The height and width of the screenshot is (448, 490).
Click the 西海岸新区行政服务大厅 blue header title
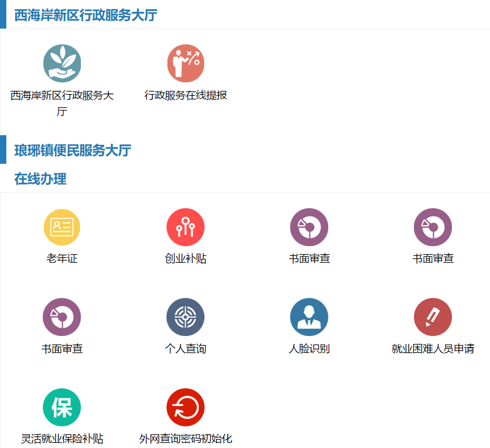point(86,15)
